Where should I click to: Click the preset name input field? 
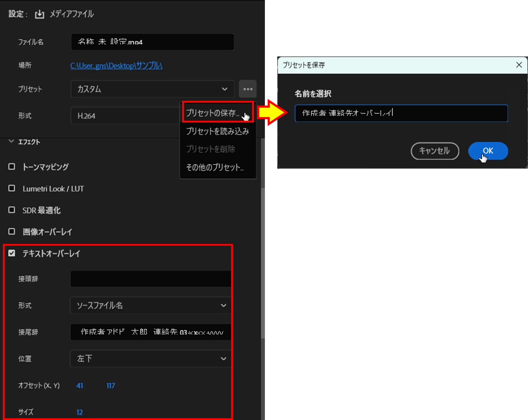[x=401, y=113]
